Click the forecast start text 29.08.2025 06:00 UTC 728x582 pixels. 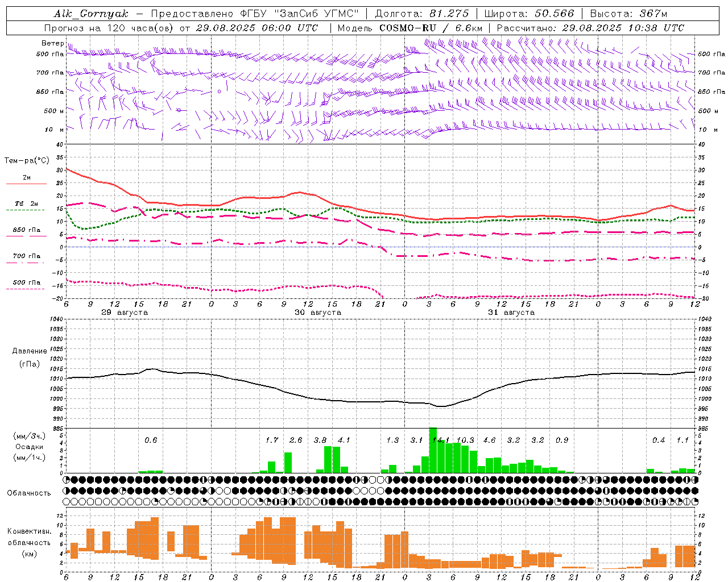pyautogui.click(x=257, y=28)
